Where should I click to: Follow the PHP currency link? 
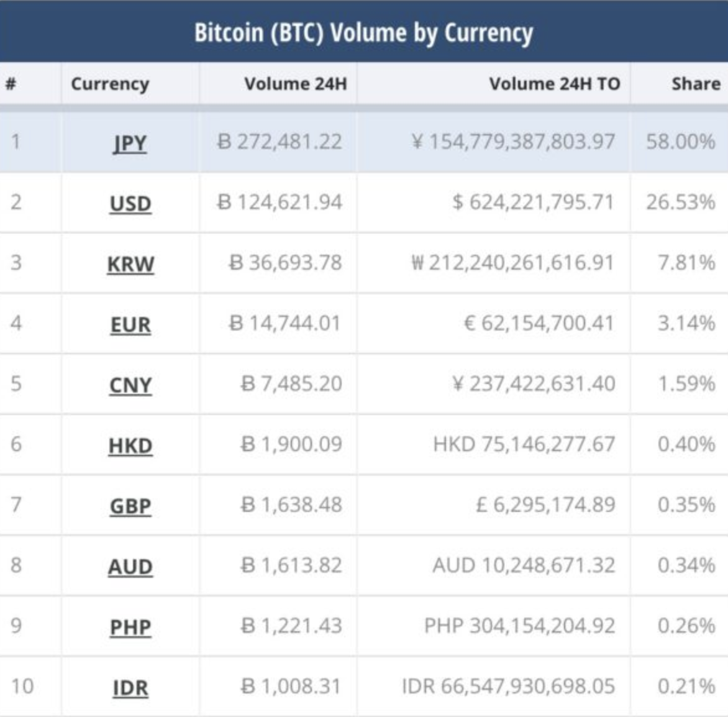point(130,627)
